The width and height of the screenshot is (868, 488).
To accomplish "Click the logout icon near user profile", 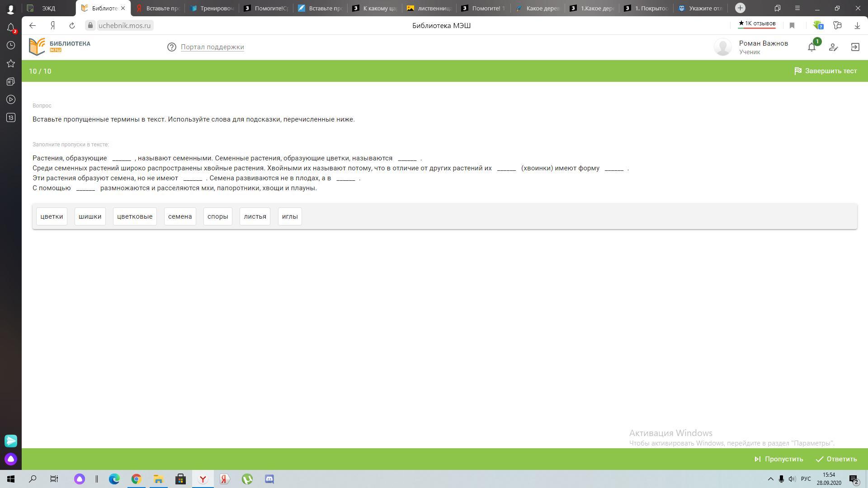I will click(855, 47).
